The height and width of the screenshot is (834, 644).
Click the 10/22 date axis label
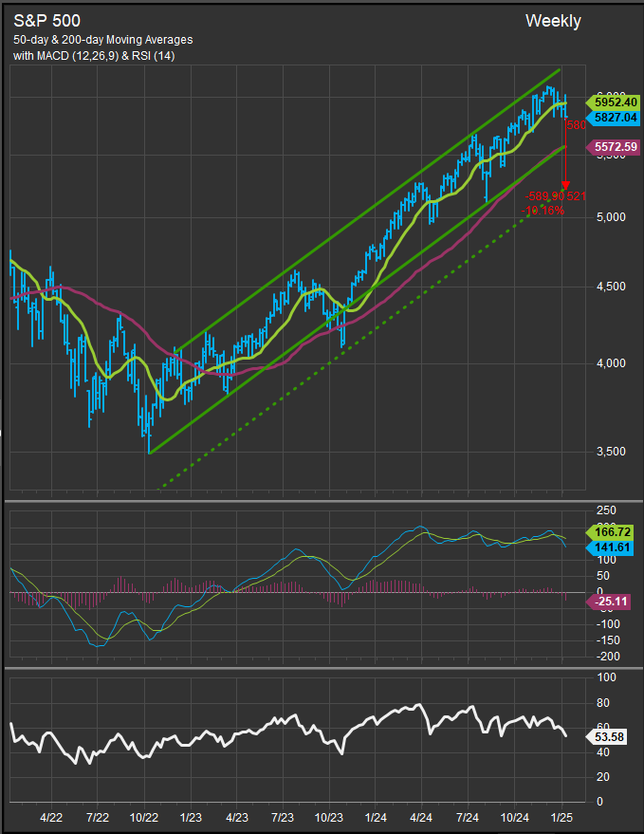click(145, 817)
